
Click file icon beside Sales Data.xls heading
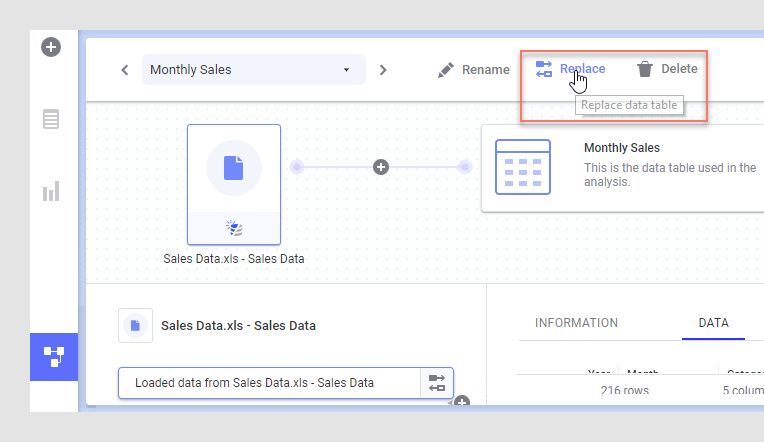pyautogui.click(x=135, y=325)
